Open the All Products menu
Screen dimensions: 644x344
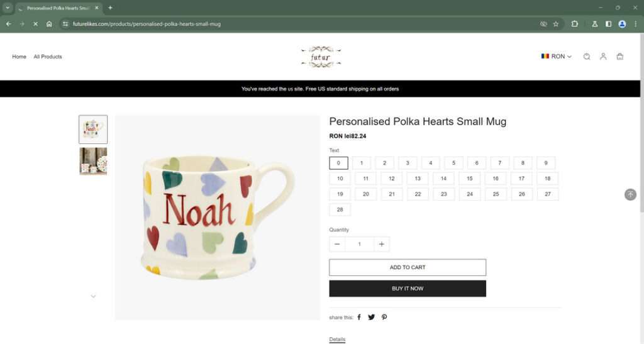point(48,57)
